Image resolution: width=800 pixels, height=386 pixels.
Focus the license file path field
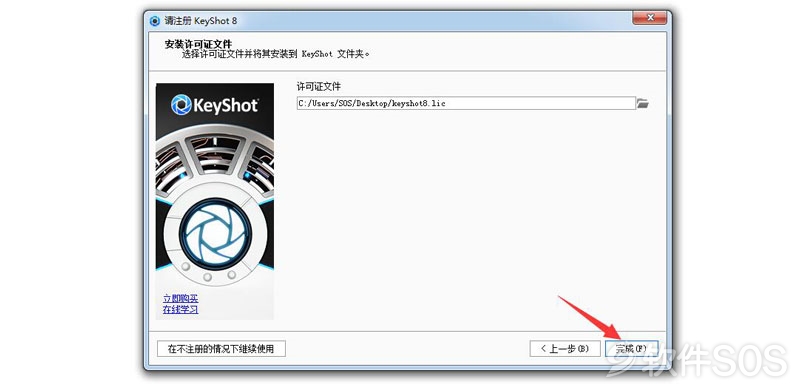coord(466,104)
